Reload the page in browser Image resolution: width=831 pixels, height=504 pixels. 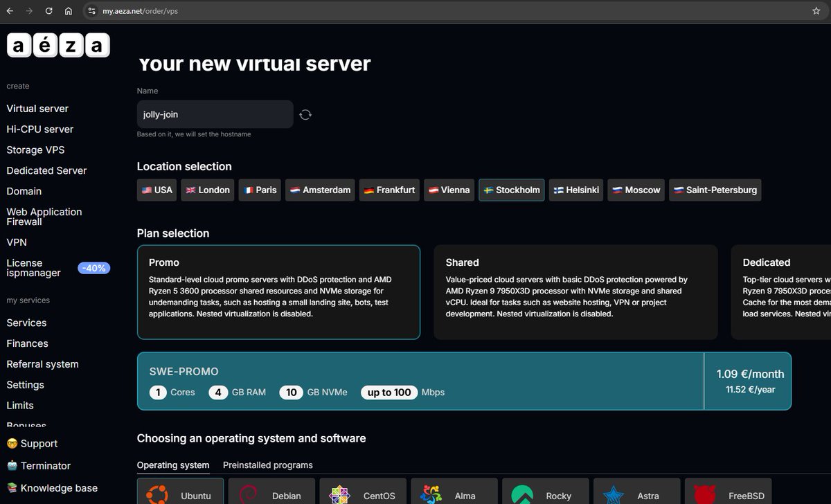[48, 11]
